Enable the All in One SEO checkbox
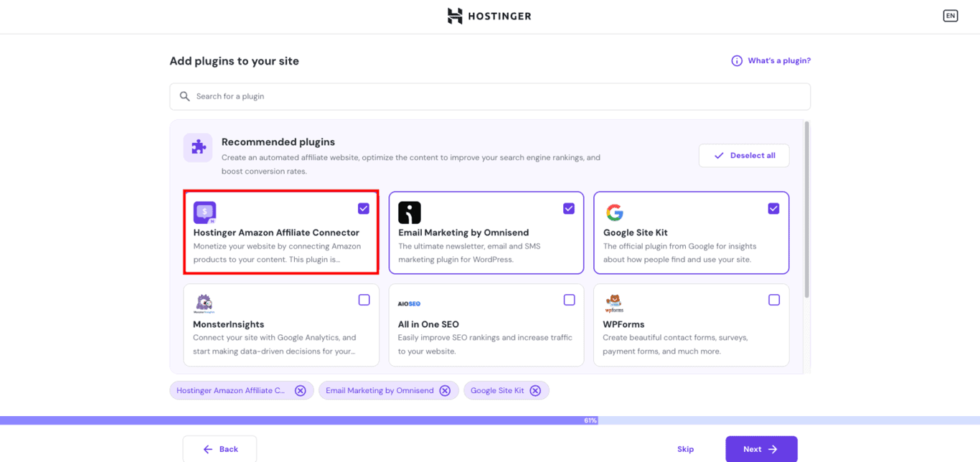980x462 pixels. [x=569, y=300]
